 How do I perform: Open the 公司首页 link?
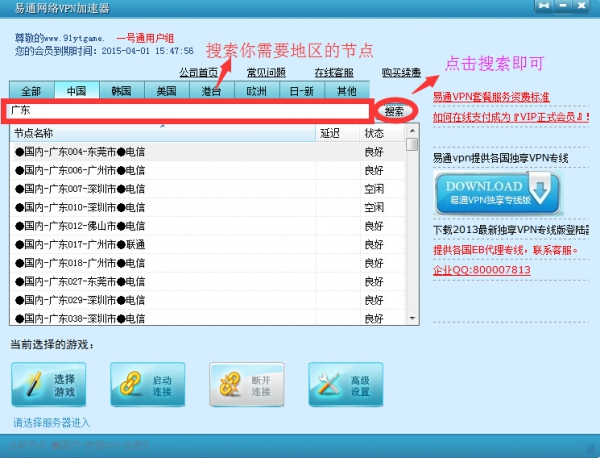pyautogui.click(x=198, y=73)
